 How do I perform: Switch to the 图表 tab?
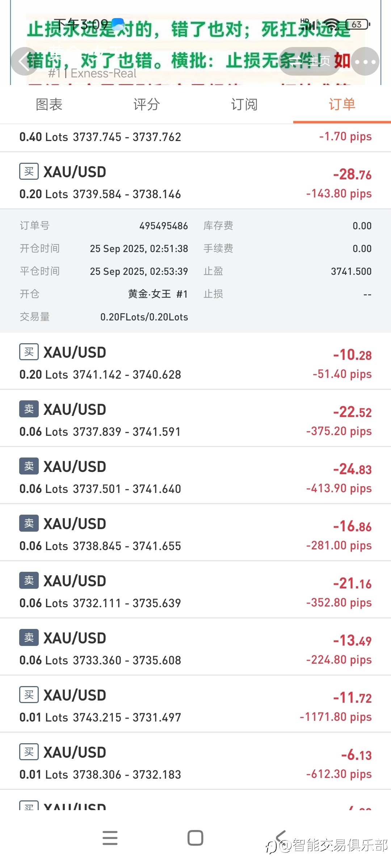coord(49,105)
